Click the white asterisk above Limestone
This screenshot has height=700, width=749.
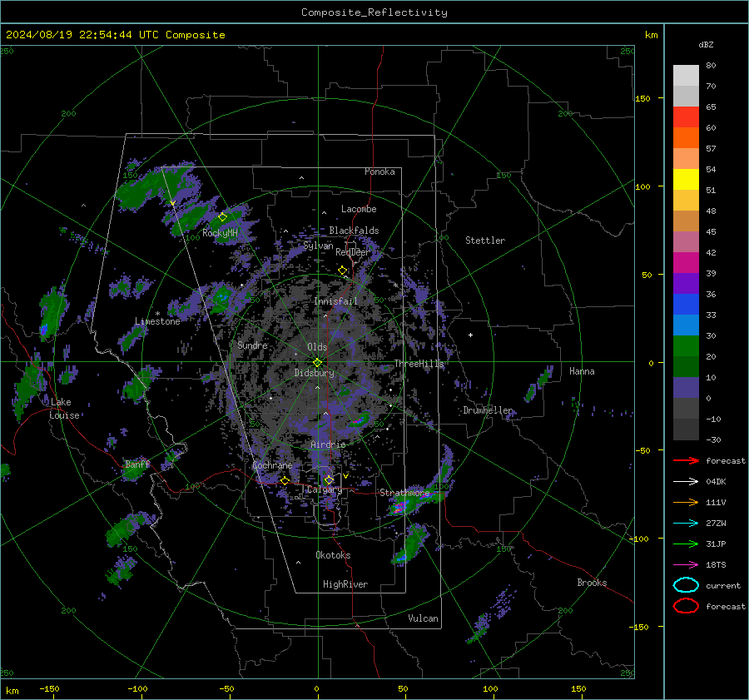pyautogui.click(x=157, y=314)
